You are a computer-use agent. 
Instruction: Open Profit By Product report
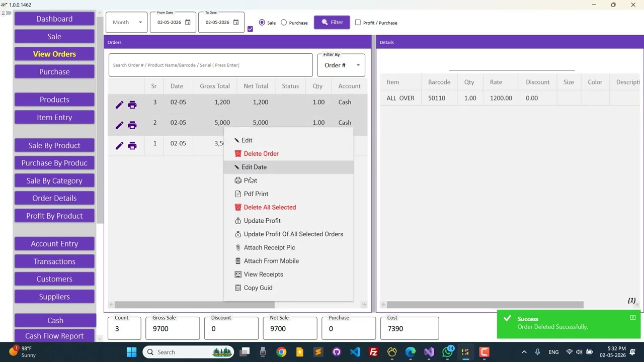(54, 216)
